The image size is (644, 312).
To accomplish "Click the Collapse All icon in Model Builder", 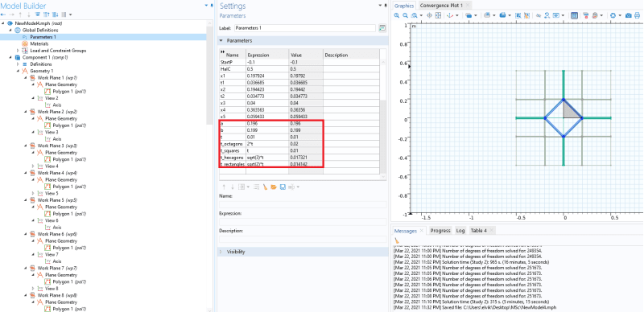I will tap(47, 14).
